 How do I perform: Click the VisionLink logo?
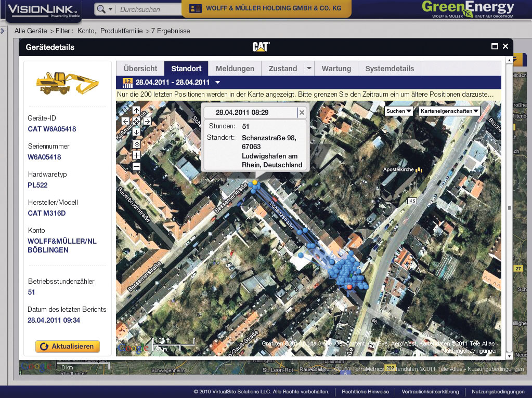point(43,10)
